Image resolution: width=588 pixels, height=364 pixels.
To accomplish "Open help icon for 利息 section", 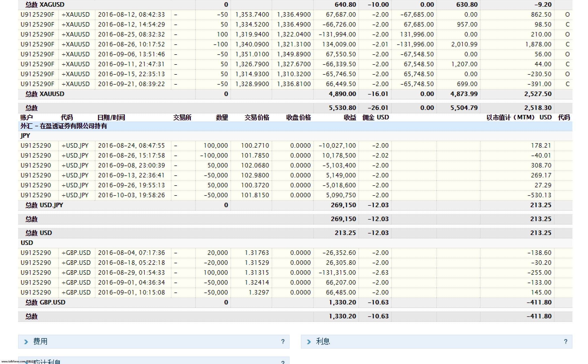I will click(566, 342).
